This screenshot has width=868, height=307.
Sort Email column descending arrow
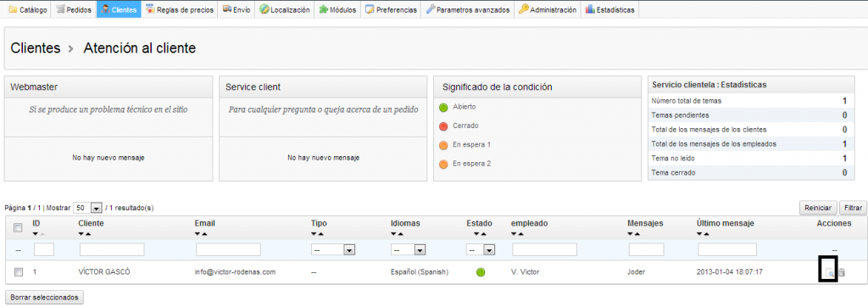click(198, 234)
